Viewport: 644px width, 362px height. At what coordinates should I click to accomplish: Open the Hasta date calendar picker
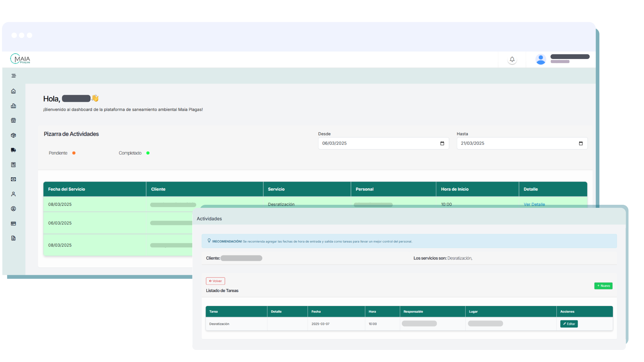pyautogui.click(x=581, y=143)
